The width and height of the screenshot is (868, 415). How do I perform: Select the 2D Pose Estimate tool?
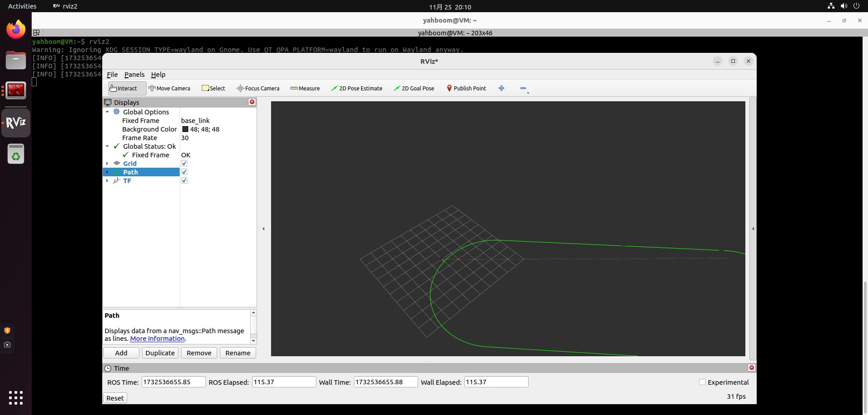357,88
